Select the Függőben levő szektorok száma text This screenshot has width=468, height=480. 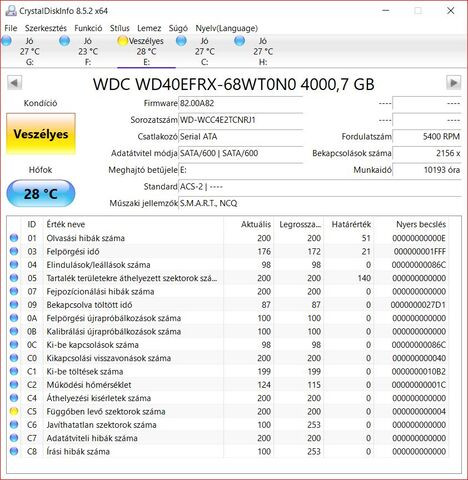pyautogui.click(x=106, y=412)
